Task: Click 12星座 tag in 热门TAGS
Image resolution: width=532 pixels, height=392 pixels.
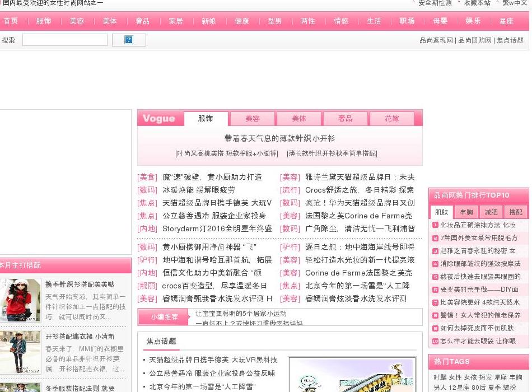Action: [x=459, y=388]
